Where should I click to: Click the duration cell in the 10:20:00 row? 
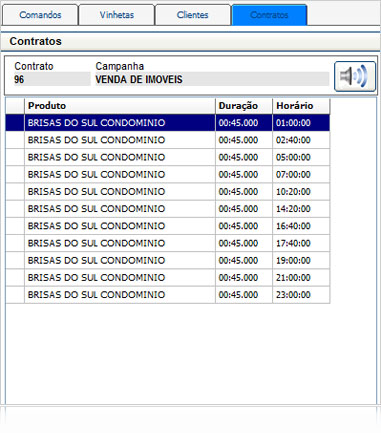click(244, 192)
